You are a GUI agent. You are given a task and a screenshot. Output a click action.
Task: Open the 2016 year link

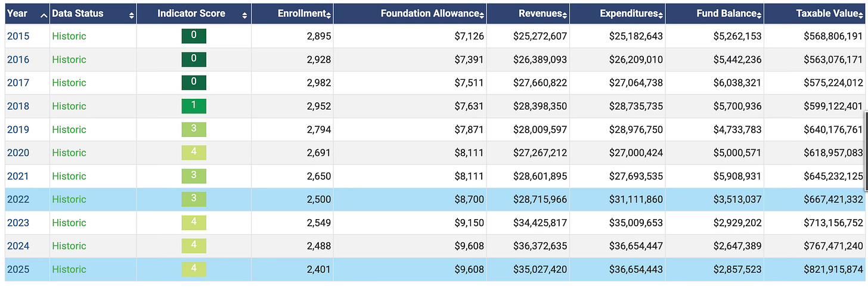coord(18,60)
